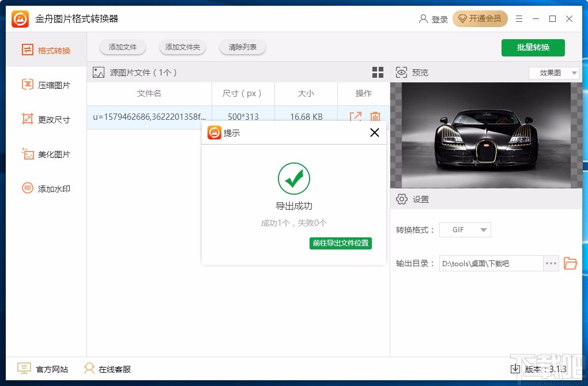Open the hamburger menu in title bar

click(x=518, y=18)
